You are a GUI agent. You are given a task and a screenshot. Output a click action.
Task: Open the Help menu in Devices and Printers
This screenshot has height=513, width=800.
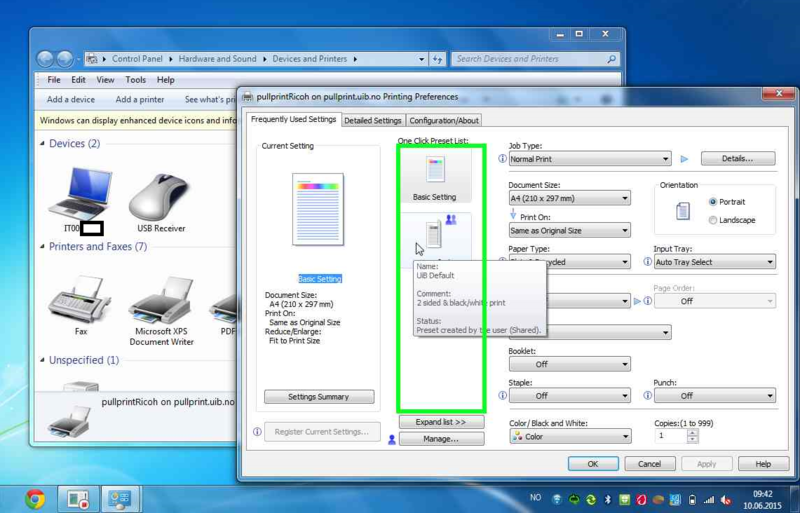(x=165, y=80)
